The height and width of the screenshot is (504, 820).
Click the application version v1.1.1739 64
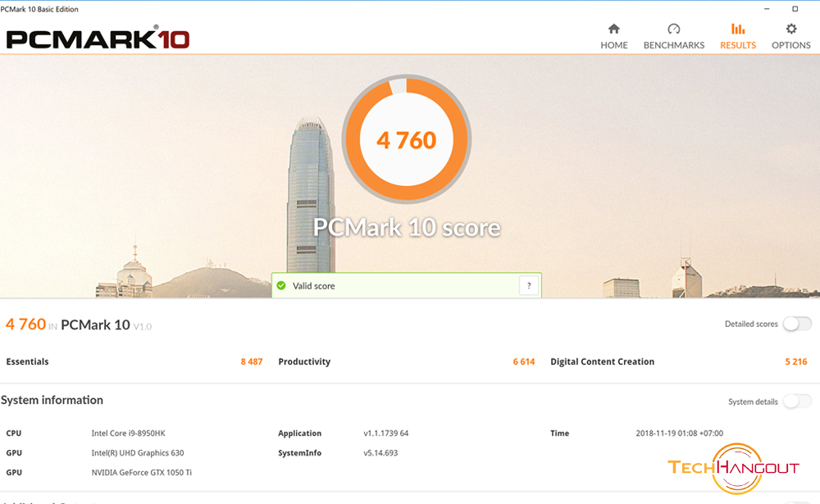coord(386,433)
